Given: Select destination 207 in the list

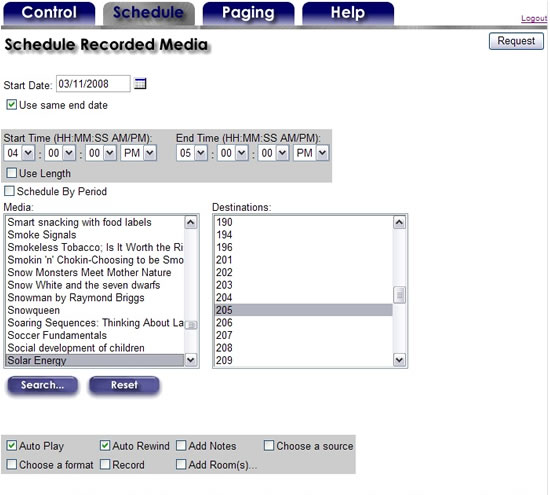Looking at the screenshot, I should pyautogui.click(x=303, y=335).
